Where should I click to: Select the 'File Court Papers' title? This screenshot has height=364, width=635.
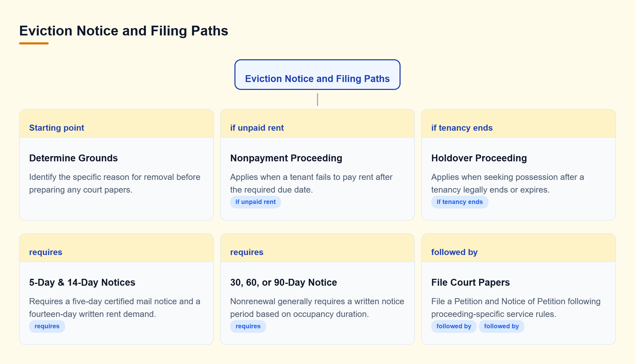coord(470,282)
